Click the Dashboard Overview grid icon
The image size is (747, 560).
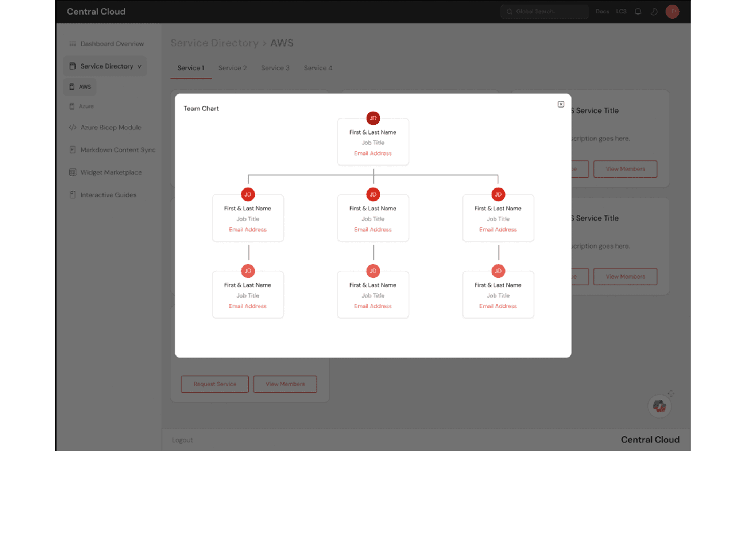pyautogui.click(x=73, y=44)
